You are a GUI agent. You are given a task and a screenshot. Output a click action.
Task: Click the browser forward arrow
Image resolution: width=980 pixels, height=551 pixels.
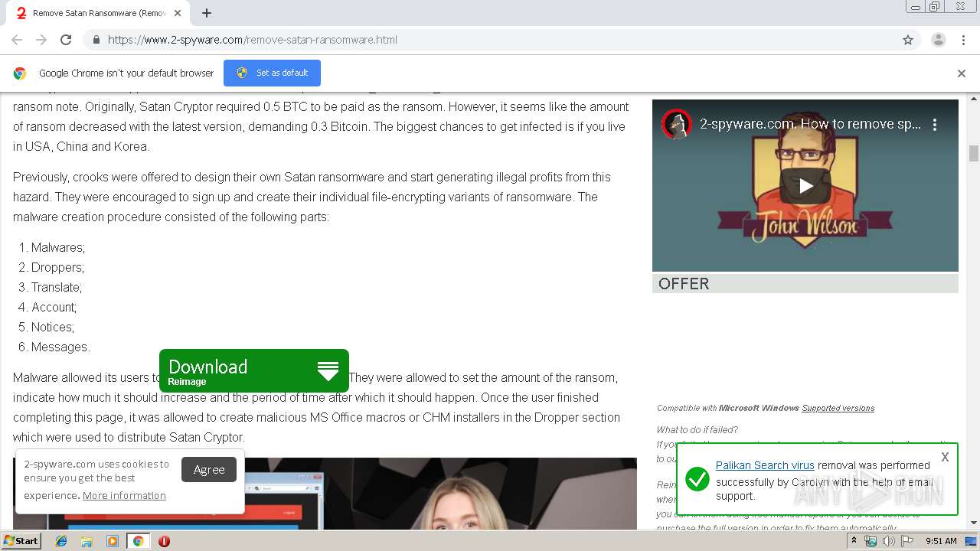(41, 40)
